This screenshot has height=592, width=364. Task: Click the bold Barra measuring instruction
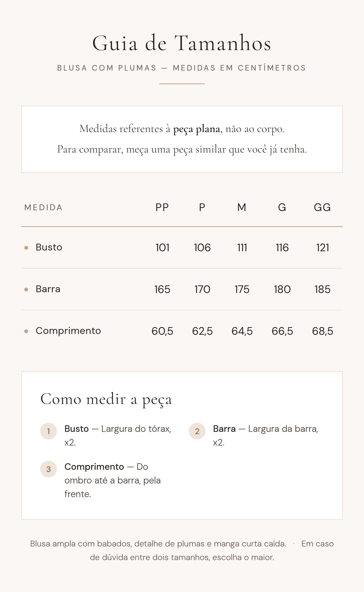pos(224,429)
